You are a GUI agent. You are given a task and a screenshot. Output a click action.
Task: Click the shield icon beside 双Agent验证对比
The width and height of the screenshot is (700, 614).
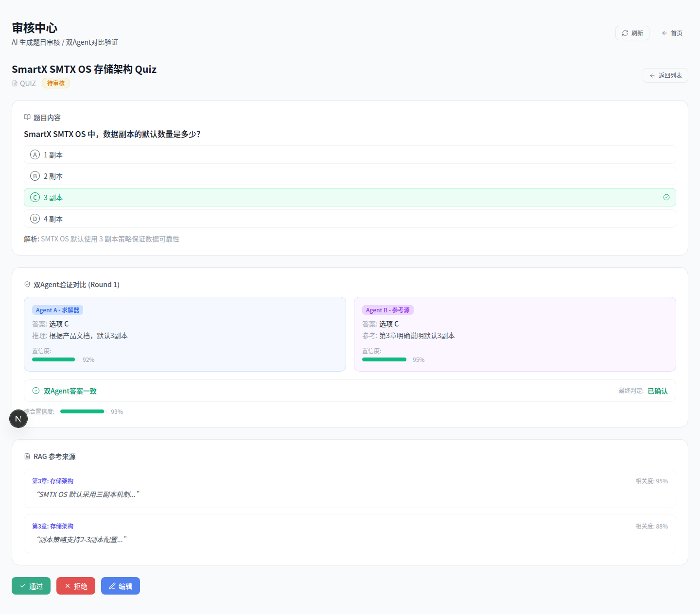tap(27, 285)
